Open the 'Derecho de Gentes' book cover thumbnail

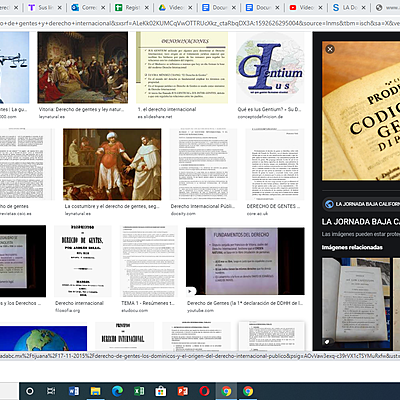[x=83, y=261]
